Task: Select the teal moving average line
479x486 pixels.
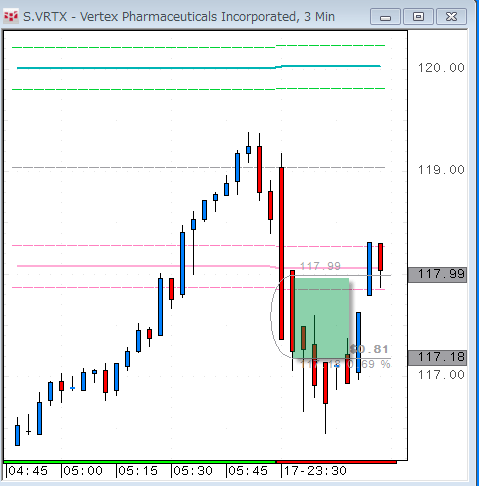Action: coord(199,68)
